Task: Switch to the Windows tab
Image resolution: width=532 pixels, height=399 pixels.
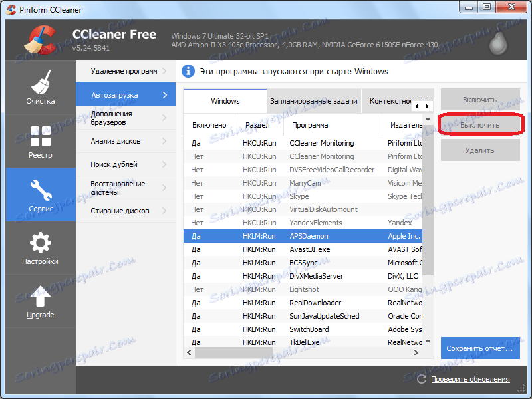Action: 225,101
